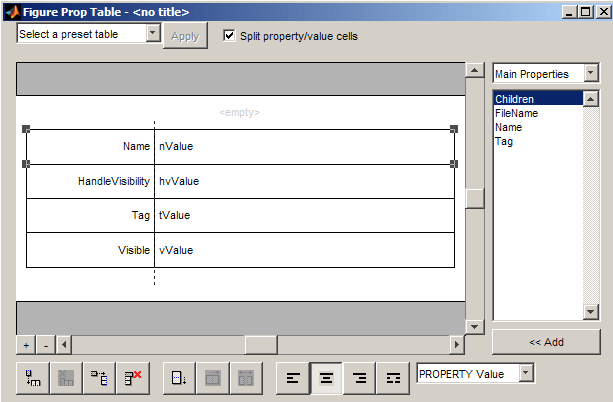
Task: Click the delete row icon with red X
Action: [133, 378]
